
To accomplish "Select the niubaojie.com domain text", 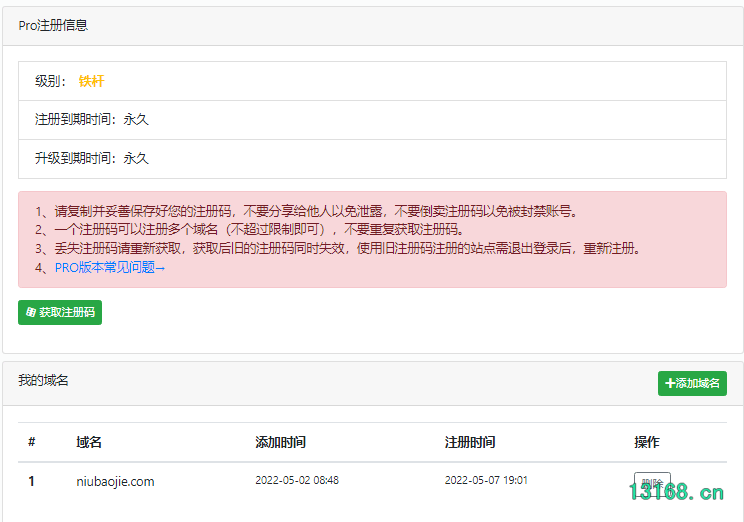I will pos(115,481).
